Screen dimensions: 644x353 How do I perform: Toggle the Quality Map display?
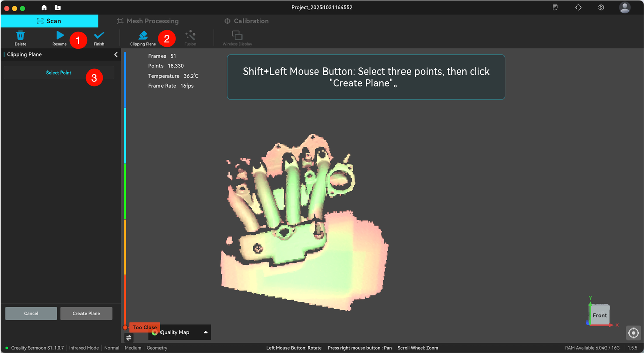(x=155, y=332)
